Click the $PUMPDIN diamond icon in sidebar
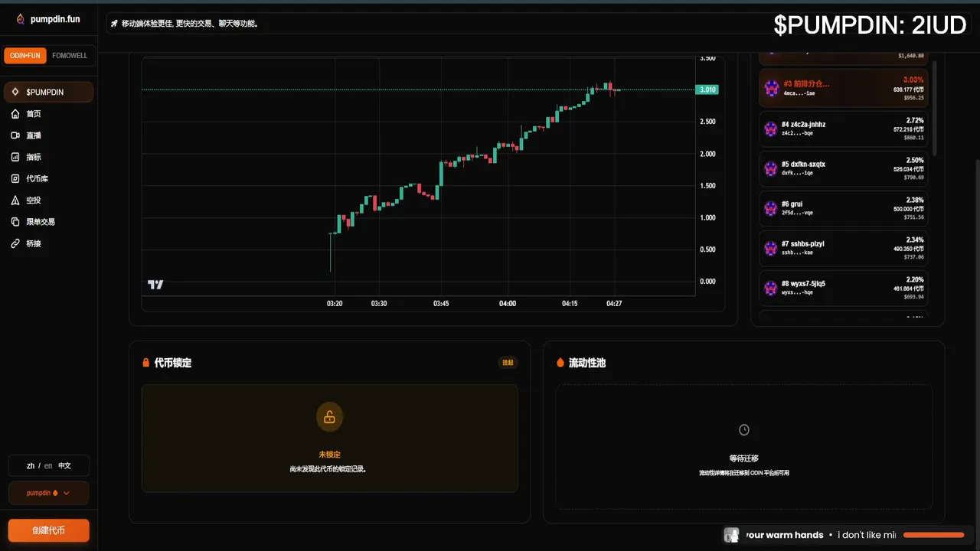 pos(15,92)
